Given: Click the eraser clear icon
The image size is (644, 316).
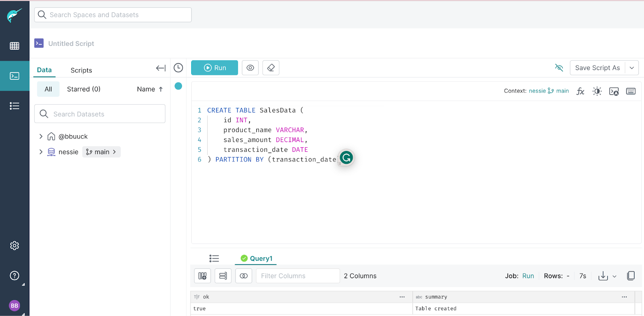Looking at the screenshot, I should pos(271,68).
